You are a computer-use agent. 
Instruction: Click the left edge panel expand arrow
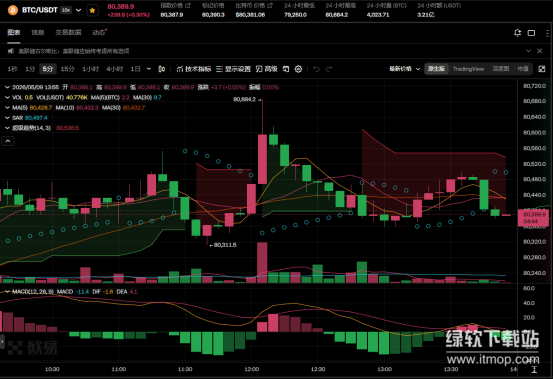point(2,342)
